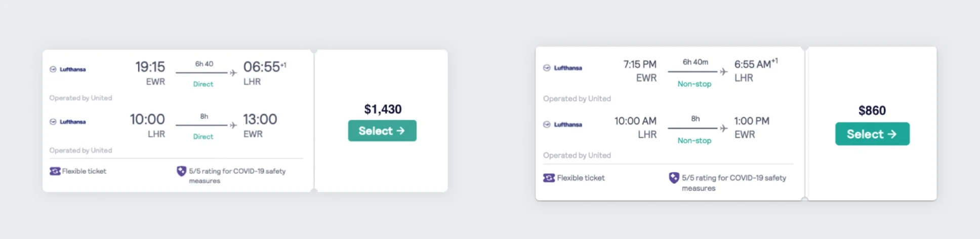The width and height of the screenshot is (980, 239).
Task: Click airplane icon after 10:00 AM LHR departure
Action: 724,128
